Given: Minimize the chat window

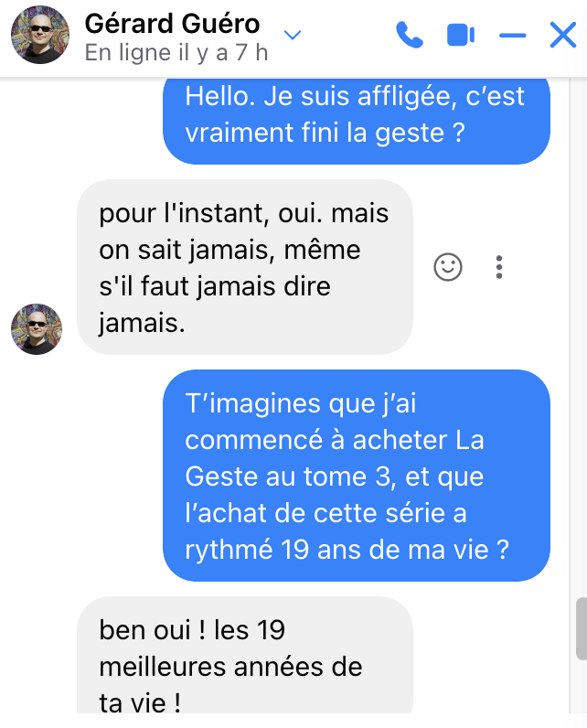Looking at the screenshot, I should click(x=512, y=36).
